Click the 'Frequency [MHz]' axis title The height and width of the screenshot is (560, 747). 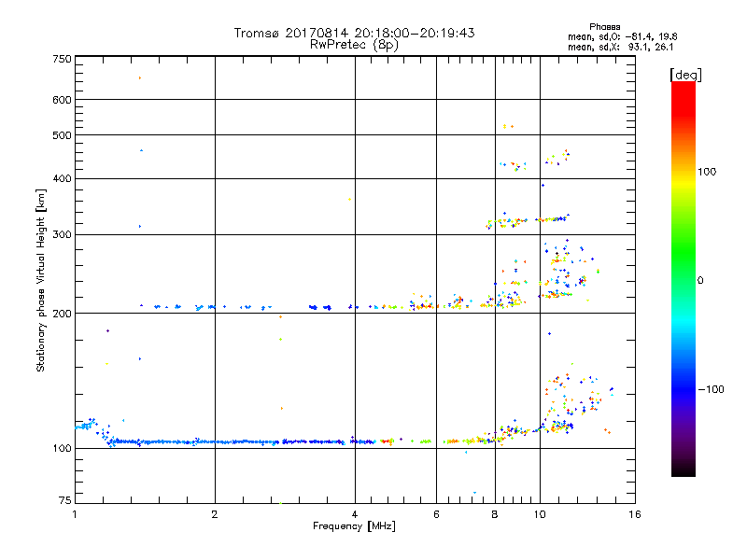(x=354, y=526)
